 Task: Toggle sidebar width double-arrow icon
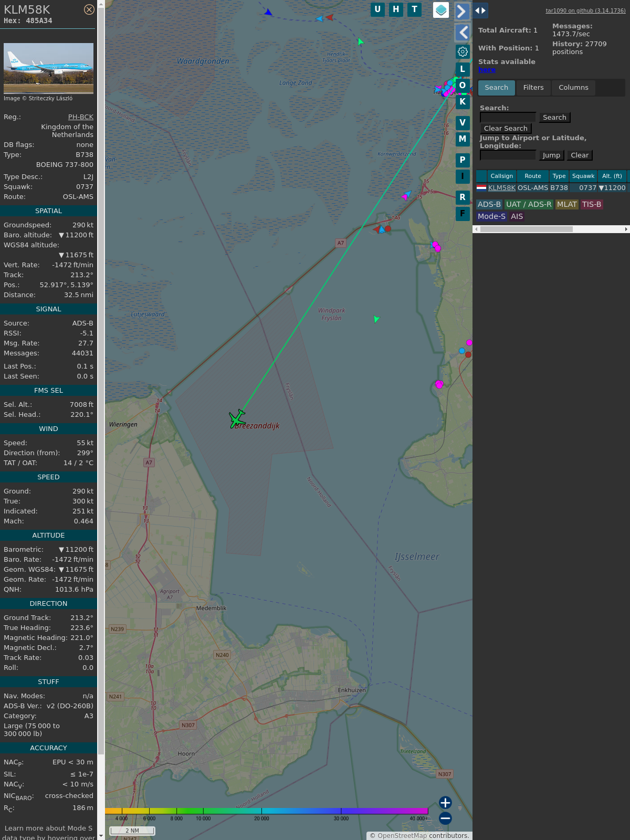pos(480,10)
